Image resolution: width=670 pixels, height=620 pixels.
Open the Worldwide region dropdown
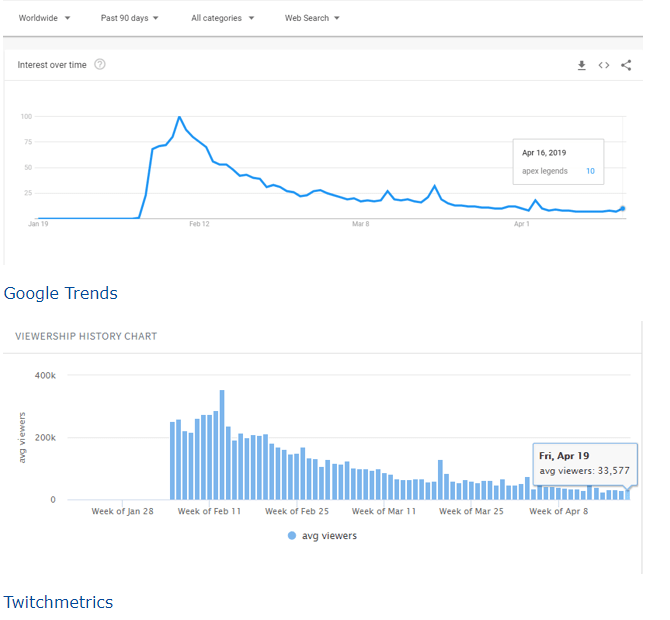point(44,18)
